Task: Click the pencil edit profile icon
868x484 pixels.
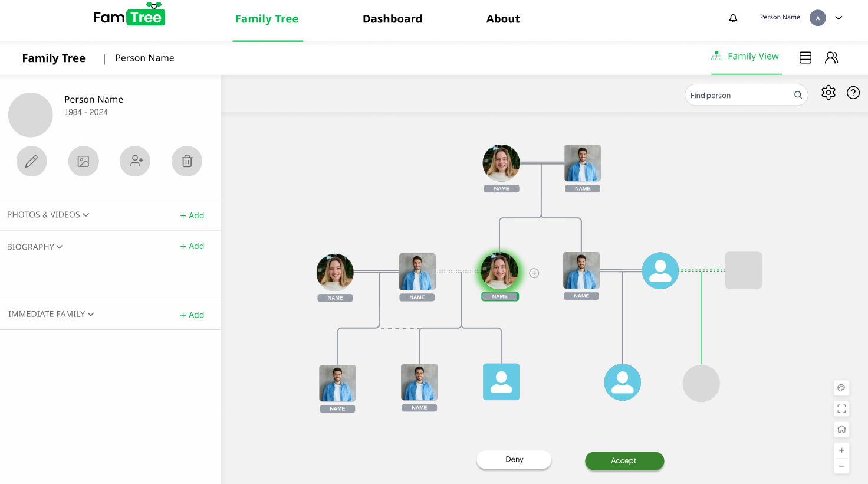Action: [x=32, y=161]
